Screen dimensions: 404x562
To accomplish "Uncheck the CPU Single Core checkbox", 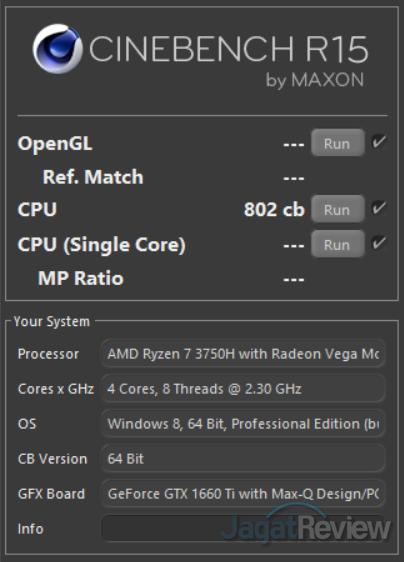I will 379,243.
